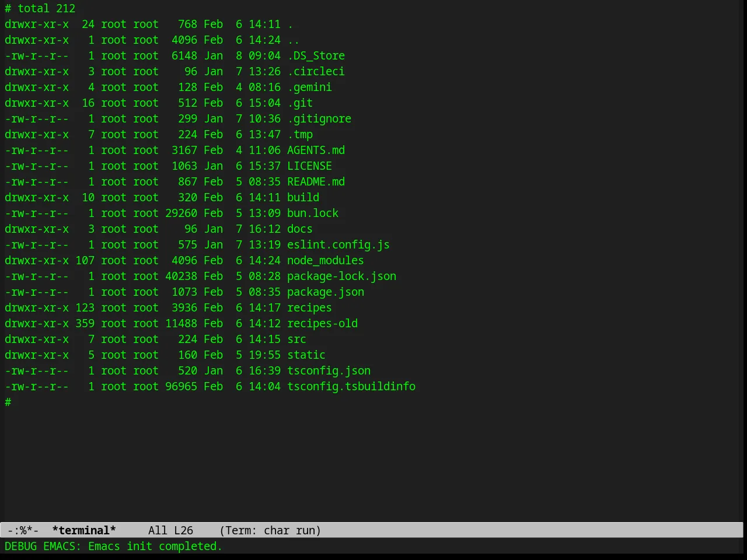Place cursor at the final # prompt
747x560 pixels.
(x=8, y=402)
